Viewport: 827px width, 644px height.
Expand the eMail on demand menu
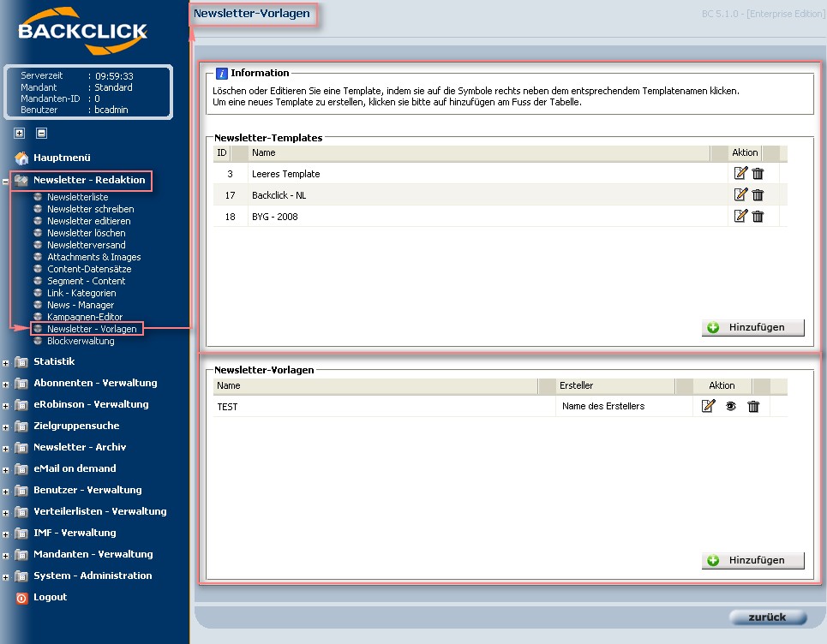(x=5, y=470)
